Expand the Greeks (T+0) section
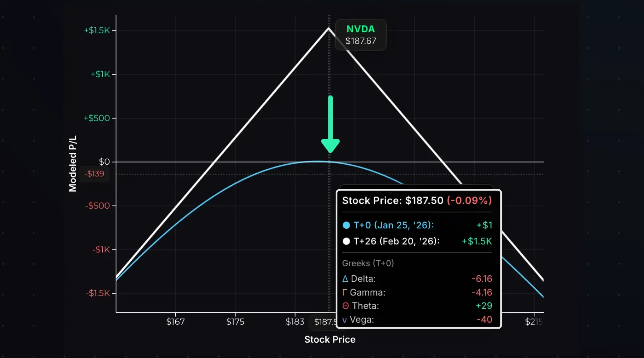644x358 pixels. (x=368, y=263)
